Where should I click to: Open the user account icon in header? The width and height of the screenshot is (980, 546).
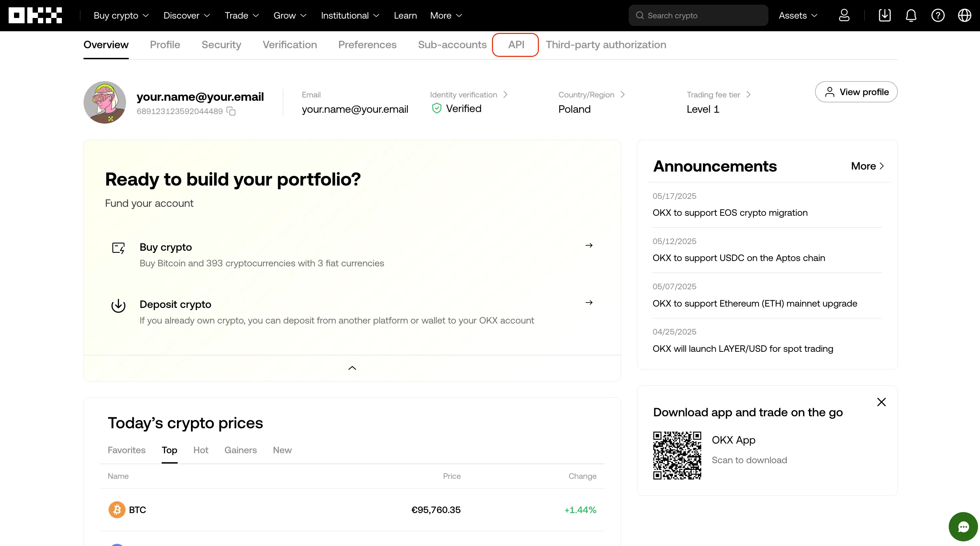click(844, 15)
